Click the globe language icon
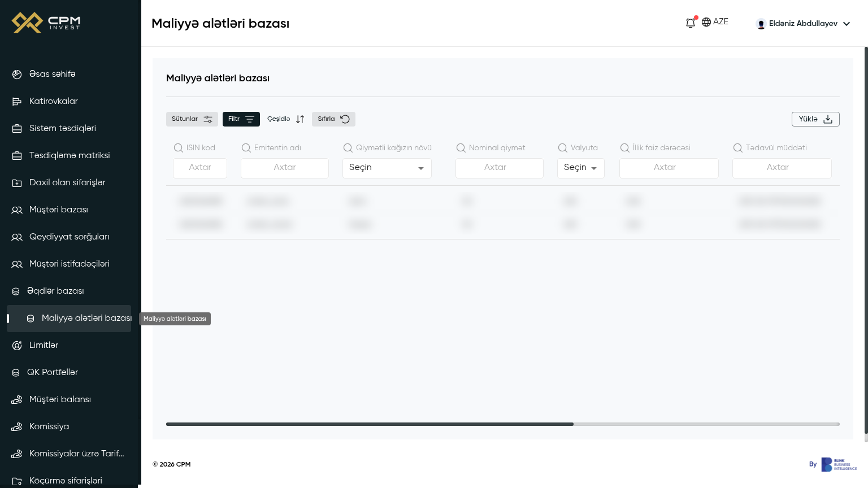The height and width of the screenshot is (488, 868). (706, 22)
